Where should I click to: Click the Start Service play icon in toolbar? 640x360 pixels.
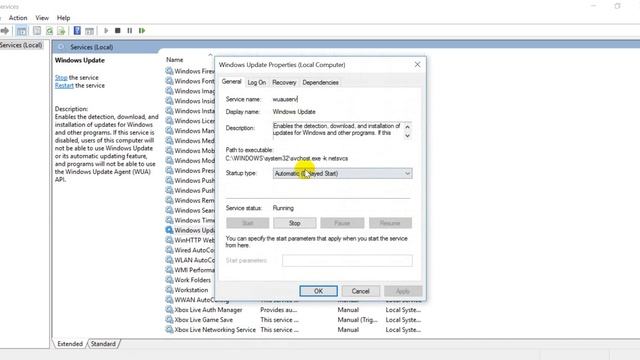[106, 31]
